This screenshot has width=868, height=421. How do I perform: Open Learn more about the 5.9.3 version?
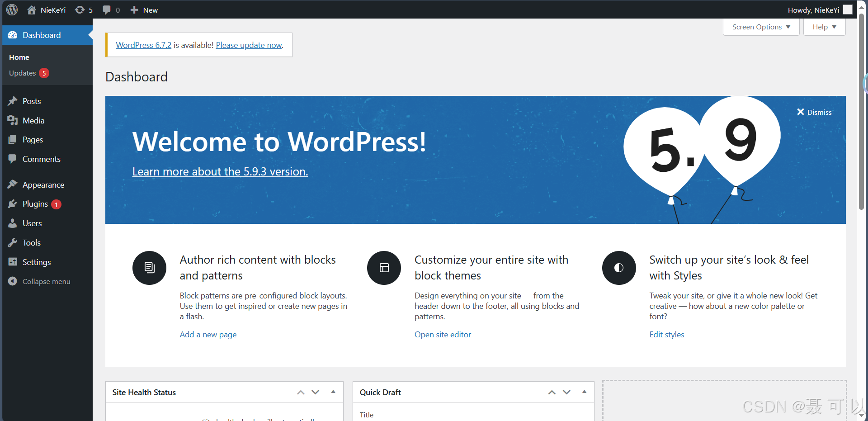tap(220, 171)
